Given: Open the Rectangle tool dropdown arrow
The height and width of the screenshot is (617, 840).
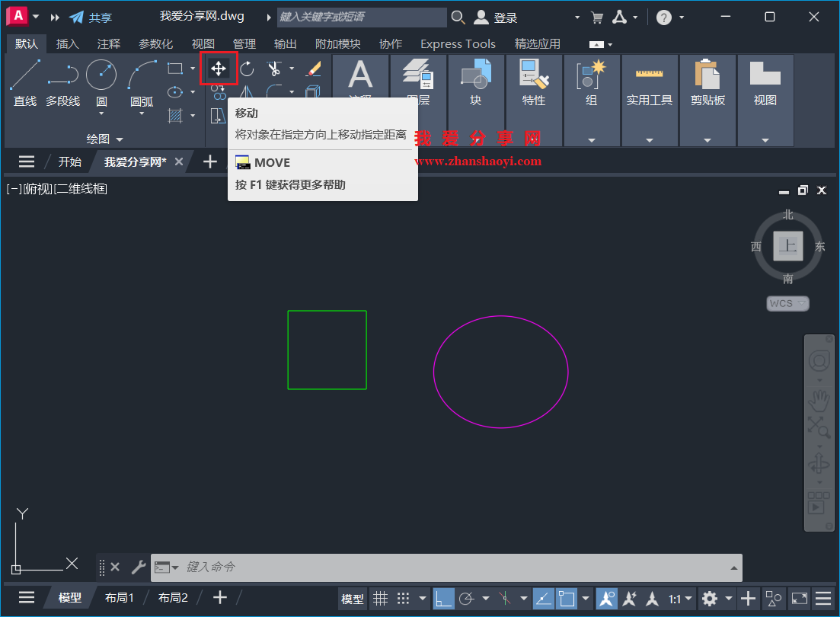Looking at the screenshot, I should pyautogui.click(x=193, y=69).
